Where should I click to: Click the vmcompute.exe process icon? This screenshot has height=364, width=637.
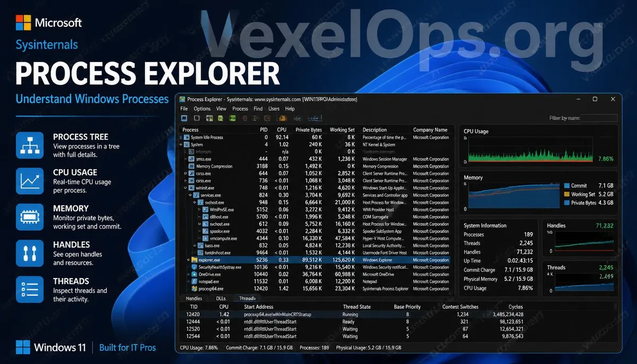point(205,238)
